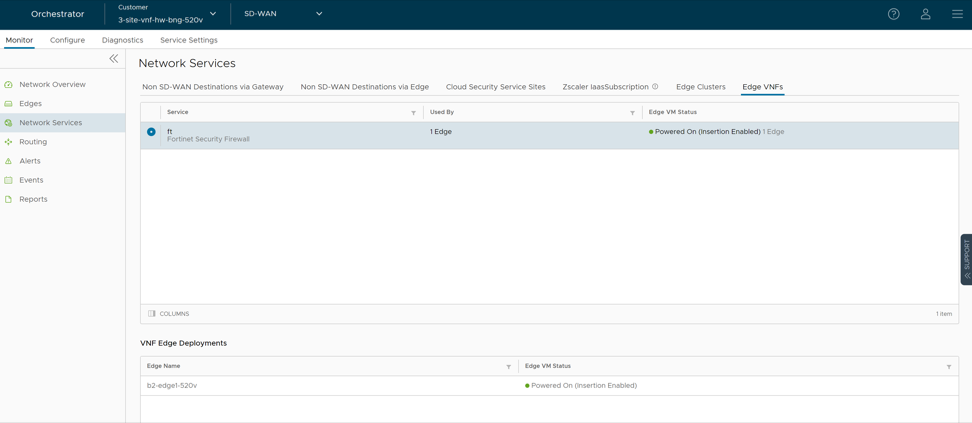Open the Cloud Security Service Sites tab
This screenshot has width=972, height=423.
coord(495,87)
